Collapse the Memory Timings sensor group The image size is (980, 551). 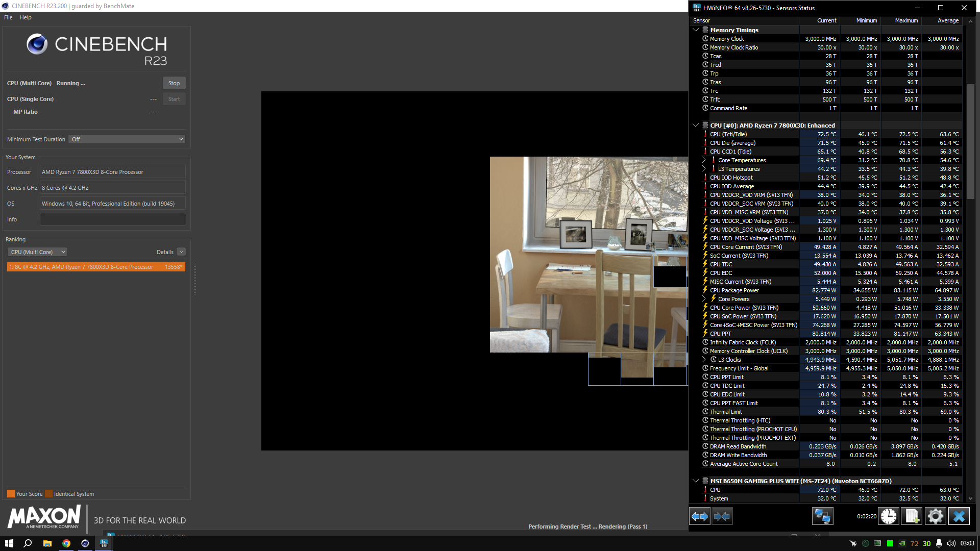[695, 30]
